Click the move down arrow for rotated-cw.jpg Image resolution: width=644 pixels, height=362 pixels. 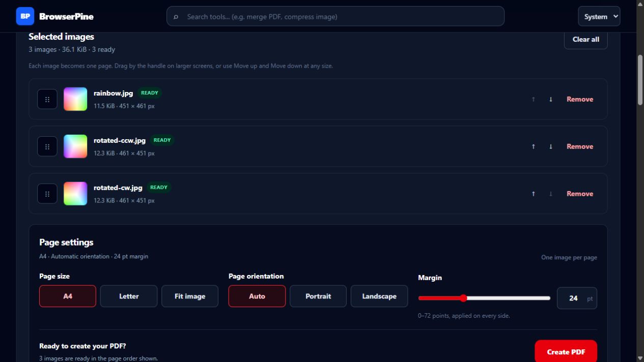coord(550,194)
